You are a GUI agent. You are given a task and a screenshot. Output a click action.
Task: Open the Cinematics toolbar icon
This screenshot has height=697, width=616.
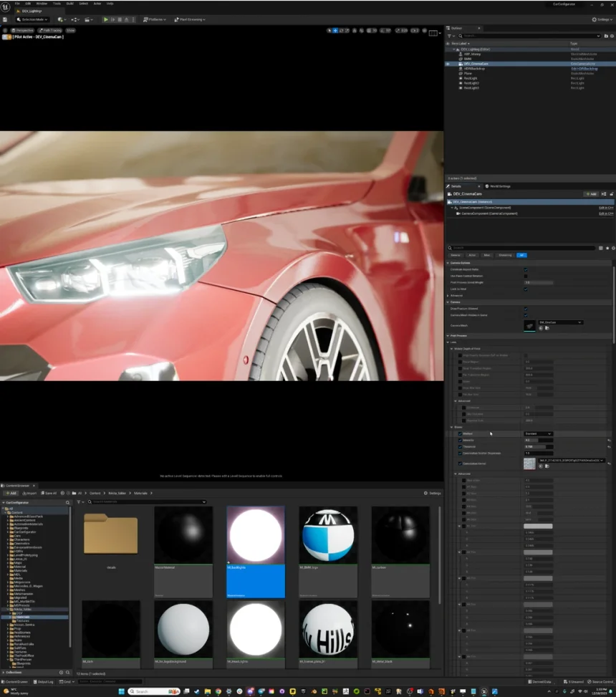tap(89, 19)
